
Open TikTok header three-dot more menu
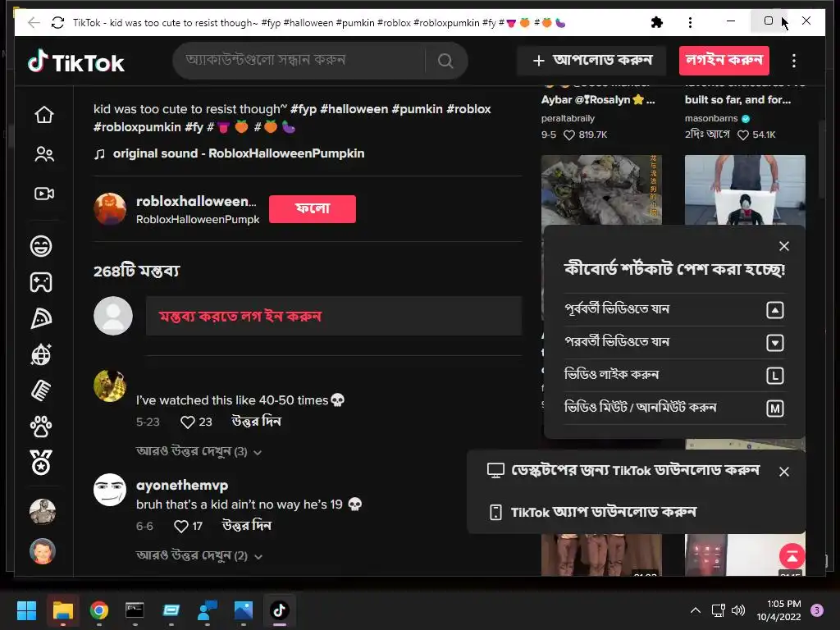click(x=794, y=61)
